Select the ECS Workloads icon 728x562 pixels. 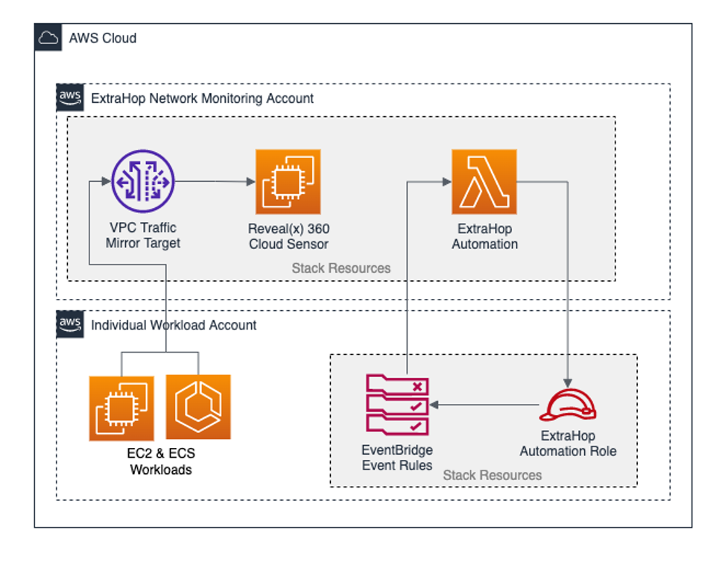pyautogui.click(x=197, y=405)
